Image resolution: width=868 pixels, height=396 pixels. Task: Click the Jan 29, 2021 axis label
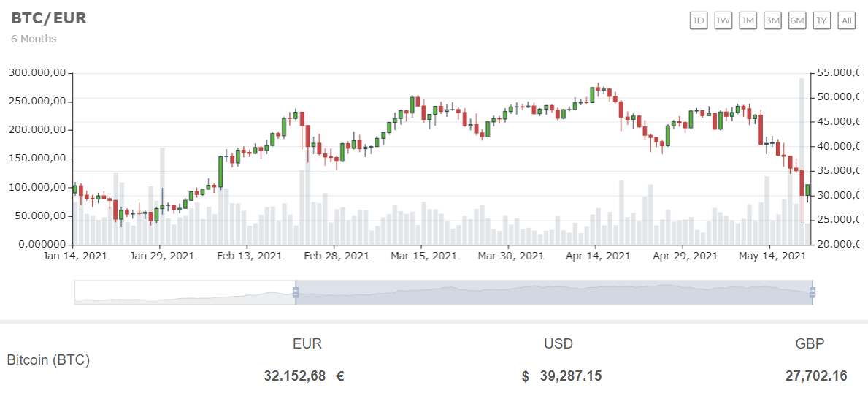pos(161,256)
